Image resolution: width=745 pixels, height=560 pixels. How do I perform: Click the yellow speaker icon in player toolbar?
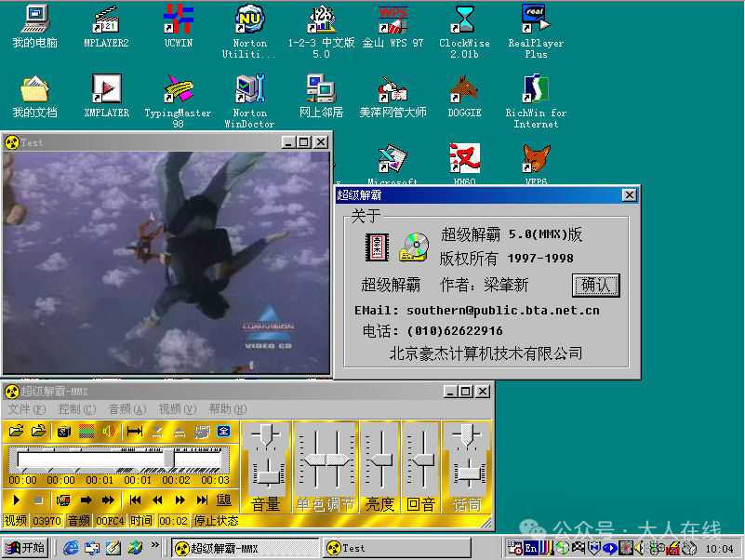coord(109,432)
